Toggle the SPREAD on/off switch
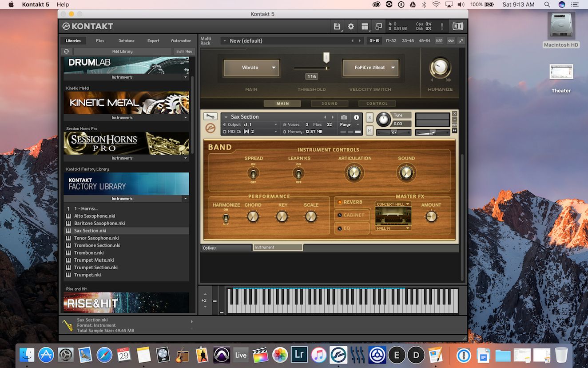This screenshot has width=588, height=368. point(254,173)
